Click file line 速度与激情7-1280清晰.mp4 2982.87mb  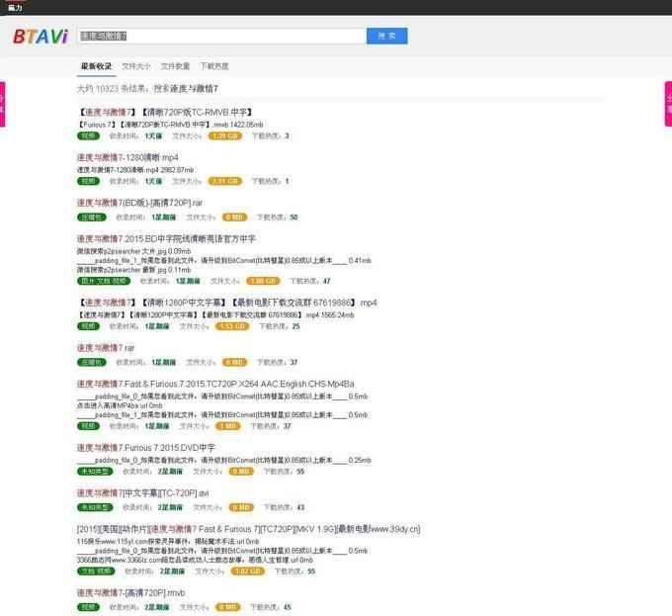coord(135,170)
